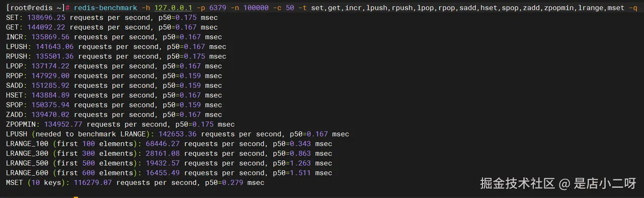Click the p50 latency 1.263 on the LRANGE_500 line
This screenshot has height=198, width=644.
[x=300, y=163]
